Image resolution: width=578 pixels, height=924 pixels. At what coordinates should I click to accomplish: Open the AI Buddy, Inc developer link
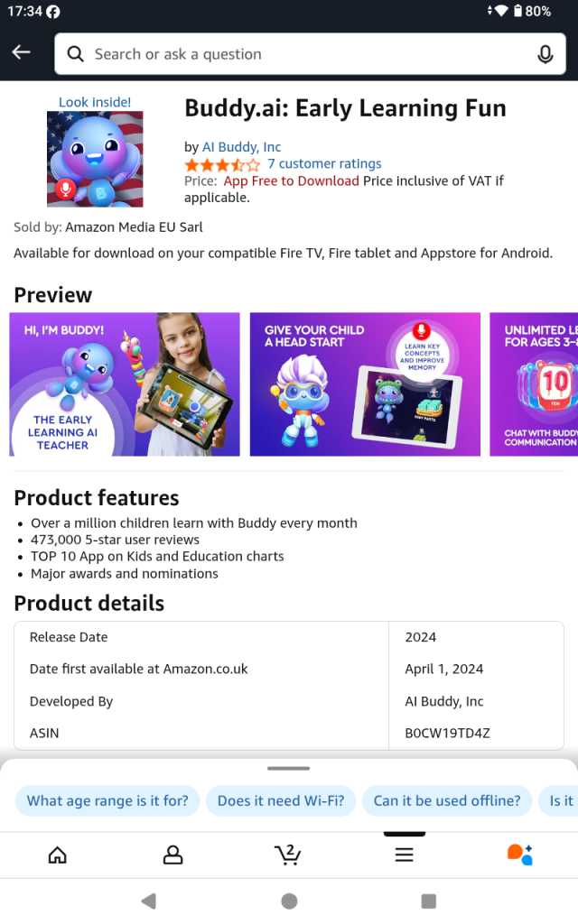(242, 147)
